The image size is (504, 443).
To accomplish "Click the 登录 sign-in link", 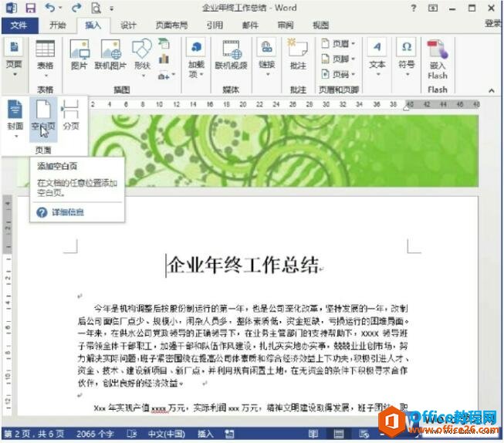I will point(493,23).
